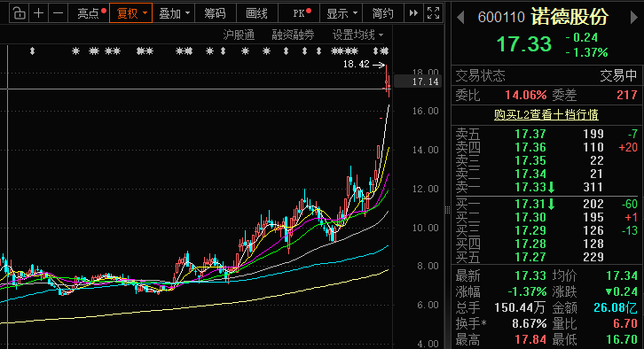Click the side panel collapse handle

[447, 210]
